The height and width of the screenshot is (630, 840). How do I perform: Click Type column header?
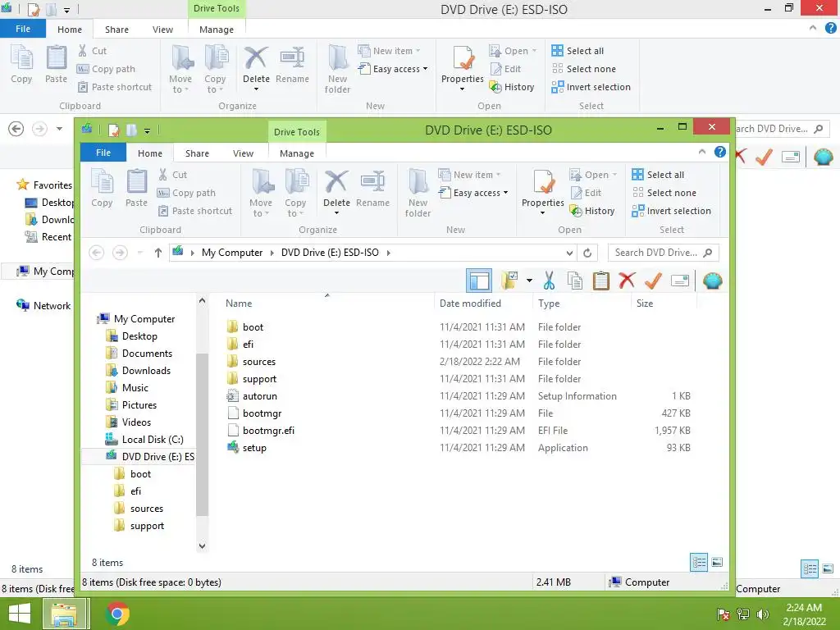(x=549, y=304)
